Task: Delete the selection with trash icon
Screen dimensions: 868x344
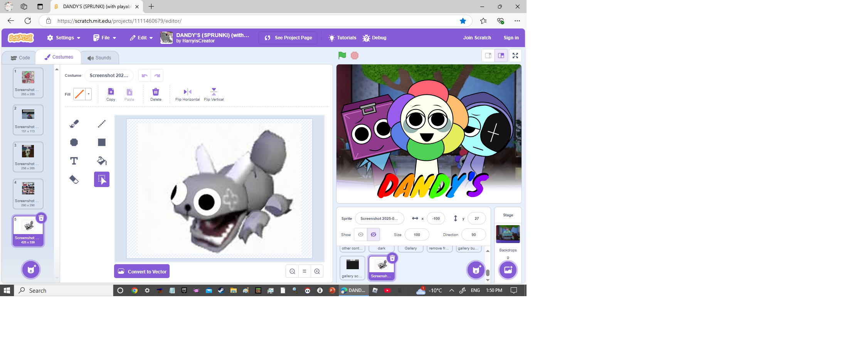Action: [156, 94]
